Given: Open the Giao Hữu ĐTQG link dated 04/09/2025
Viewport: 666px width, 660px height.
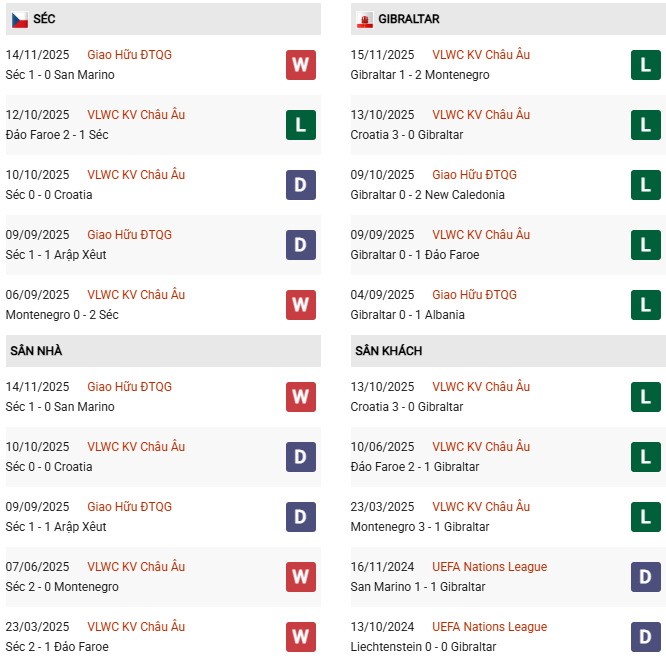Looking at the screenshot, I should pyautogui.click(x=474, y=295).
